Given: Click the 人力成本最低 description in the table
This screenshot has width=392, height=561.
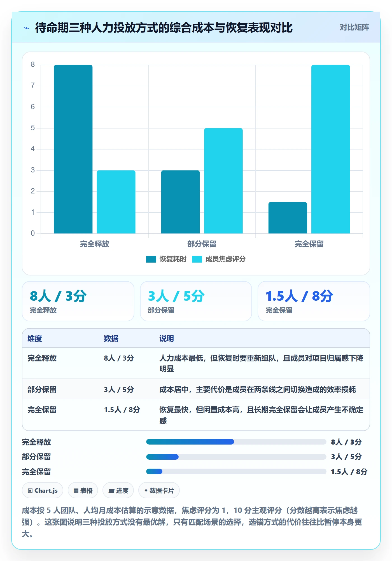Looking at the screenshot, I should point(262,363).
